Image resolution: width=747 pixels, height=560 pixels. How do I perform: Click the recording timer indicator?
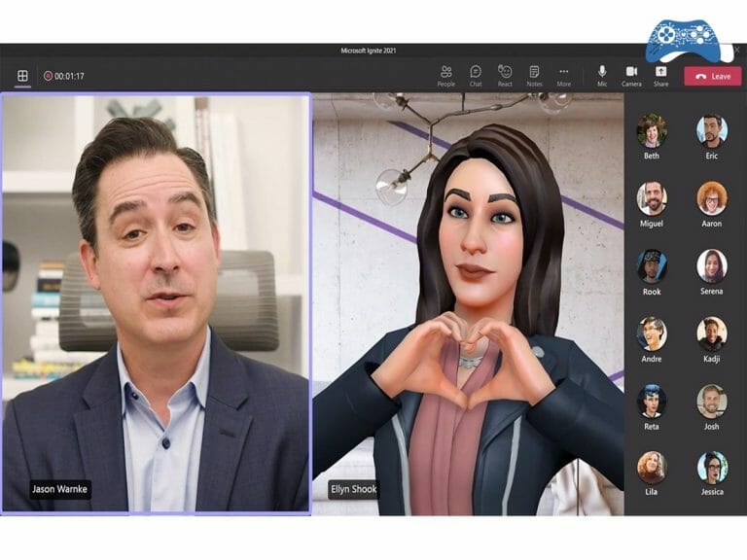(x=63, y=76)
